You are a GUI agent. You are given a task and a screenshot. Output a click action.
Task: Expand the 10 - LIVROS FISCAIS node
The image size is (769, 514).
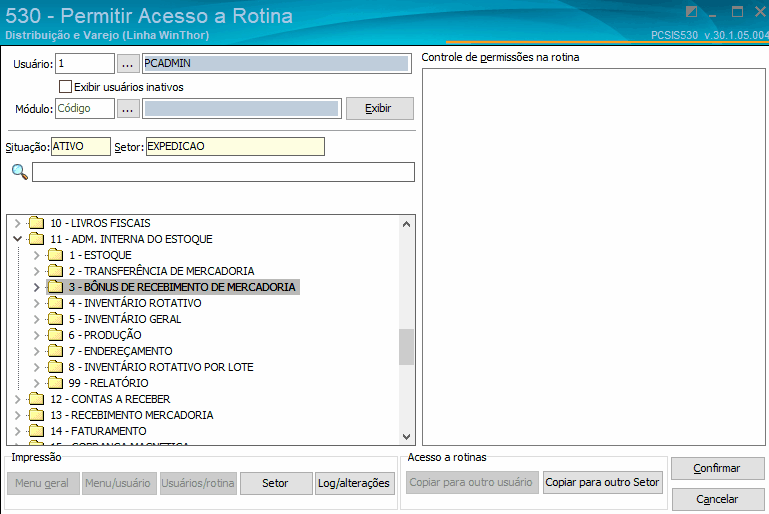[18, 223]
